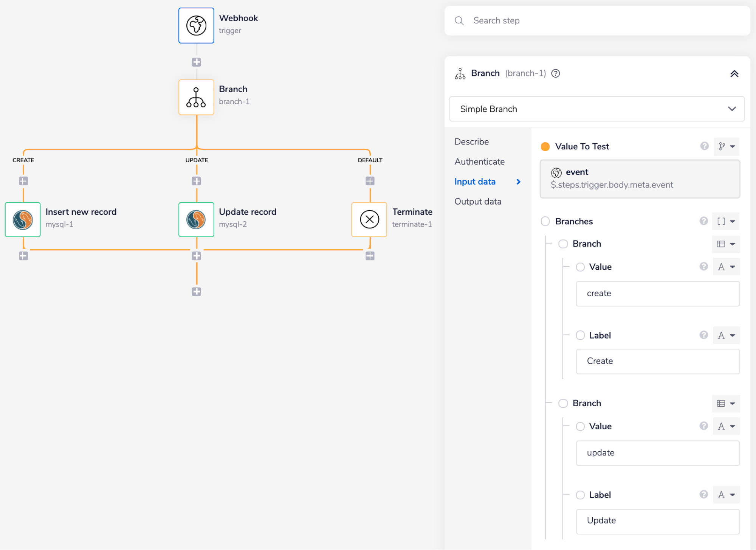Toggle the orange Value To Test indicator
Image resolution: width=756 pixels, height=550 pixels.
[x=545, y=146]
